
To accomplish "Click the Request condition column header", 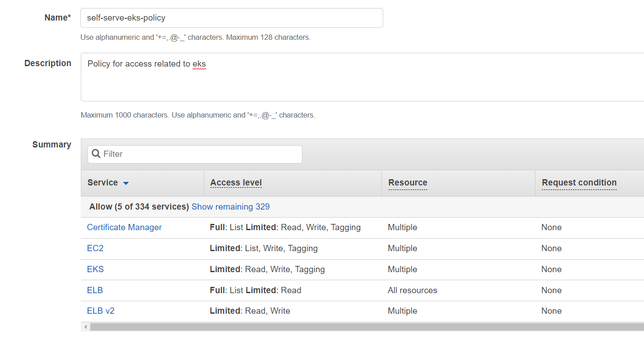I will tap(579, 183).
